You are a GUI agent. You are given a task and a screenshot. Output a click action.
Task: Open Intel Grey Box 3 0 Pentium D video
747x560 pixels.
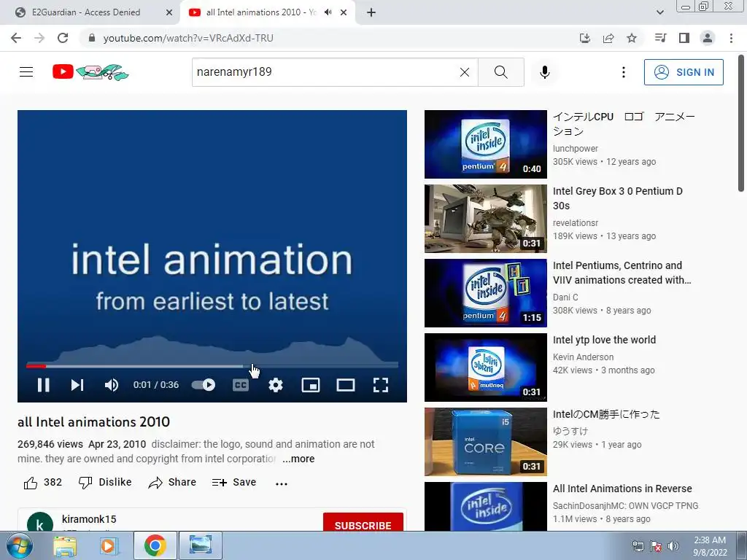coord(617,198)
